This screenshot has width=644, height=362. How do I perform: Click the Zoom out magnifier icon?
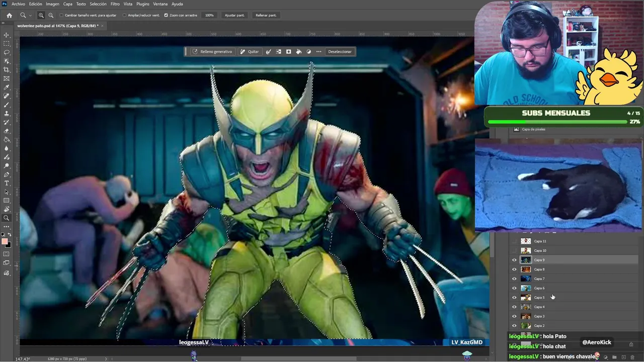pos(51,15)
